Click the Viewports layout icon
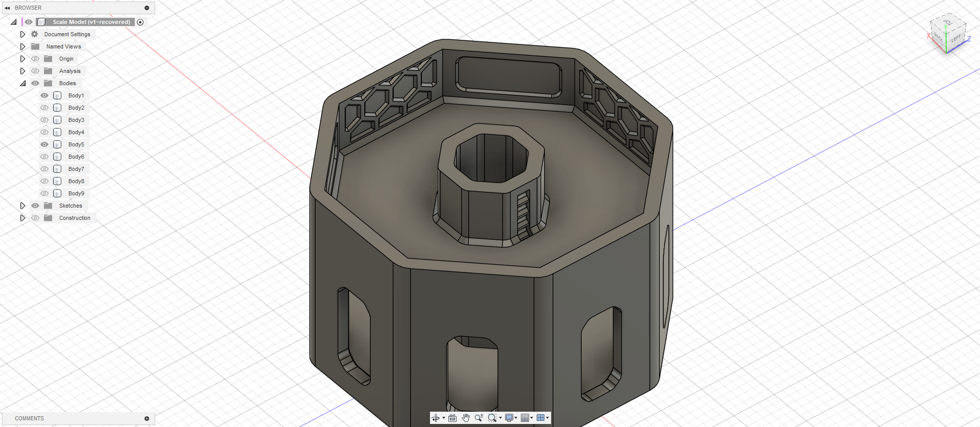The height and width of the screenshot is (427, 980). [x=541, y=418]
